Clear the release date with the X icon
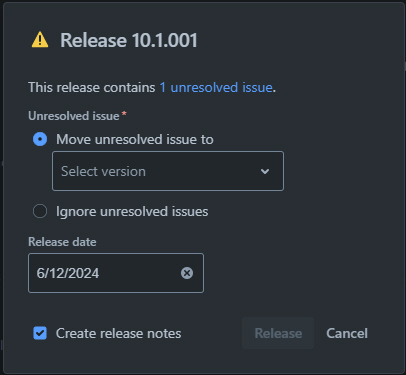The height and width of the screenshot is (375, 406). coord(187,273)
